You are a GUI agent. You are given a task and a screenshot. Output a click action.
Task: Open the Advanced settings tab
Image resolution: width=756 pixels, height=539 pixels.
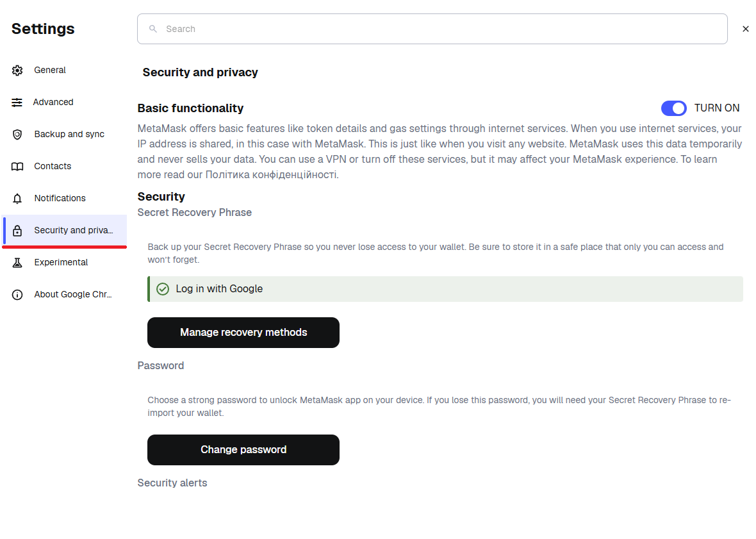click(53, 103)
